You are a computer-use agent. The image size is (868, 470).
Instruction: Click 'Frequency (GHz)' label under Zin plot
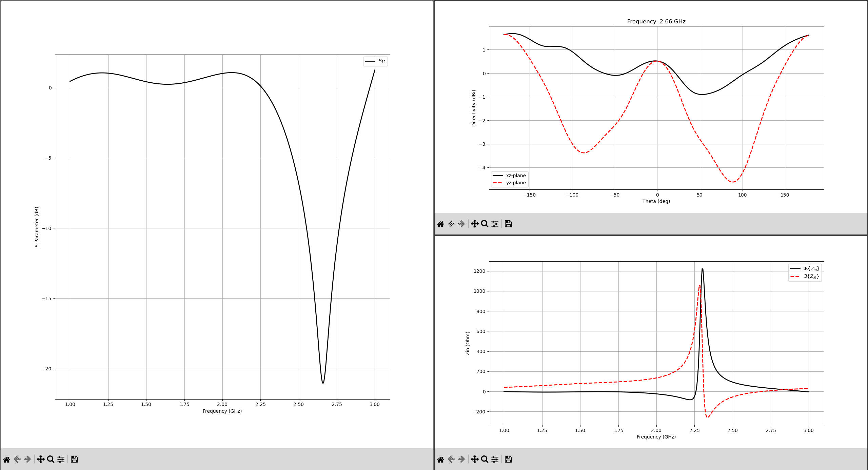656,437
